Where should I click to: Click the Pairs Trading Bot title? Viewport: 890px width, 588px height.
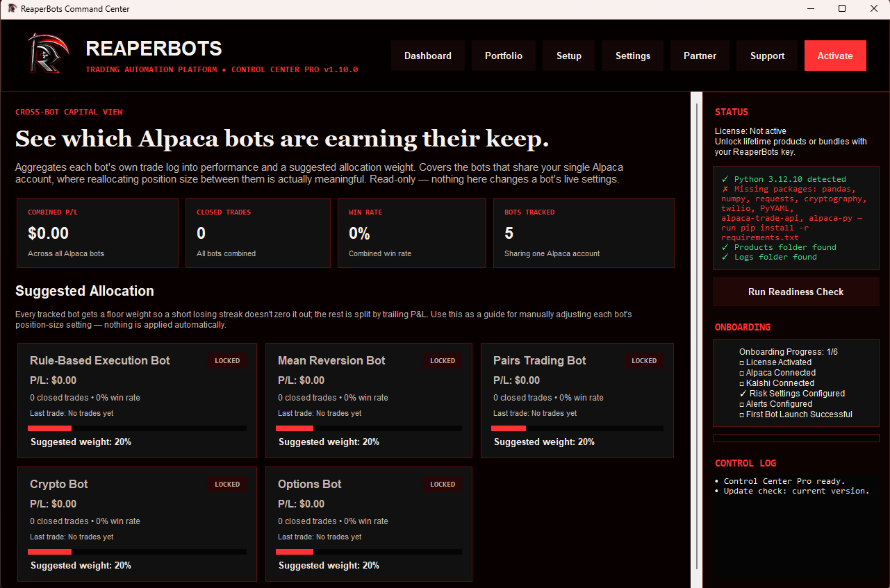540,361
